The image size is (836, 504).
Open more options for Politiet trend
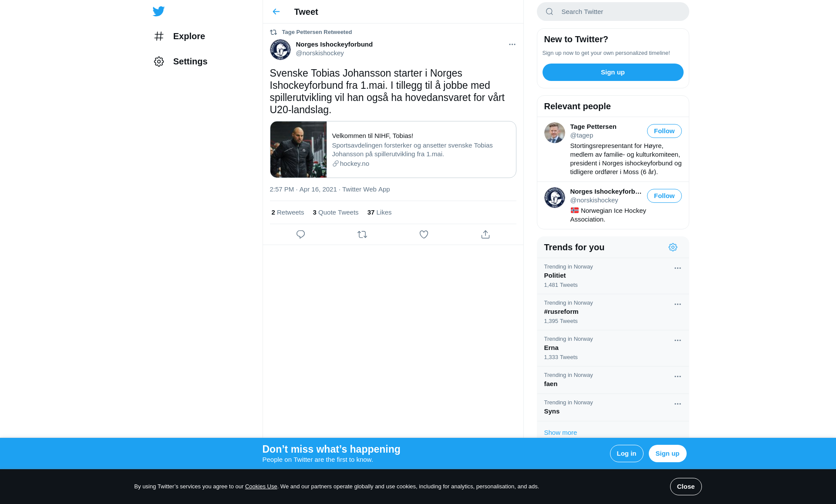coord(678,268)
